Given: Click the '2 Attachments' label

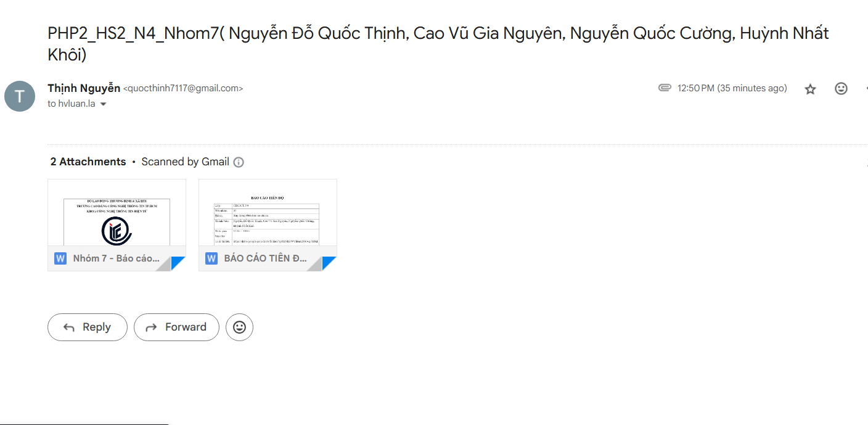Looking at the screenshot, I should pyautogui.click(x=88, y=162).
